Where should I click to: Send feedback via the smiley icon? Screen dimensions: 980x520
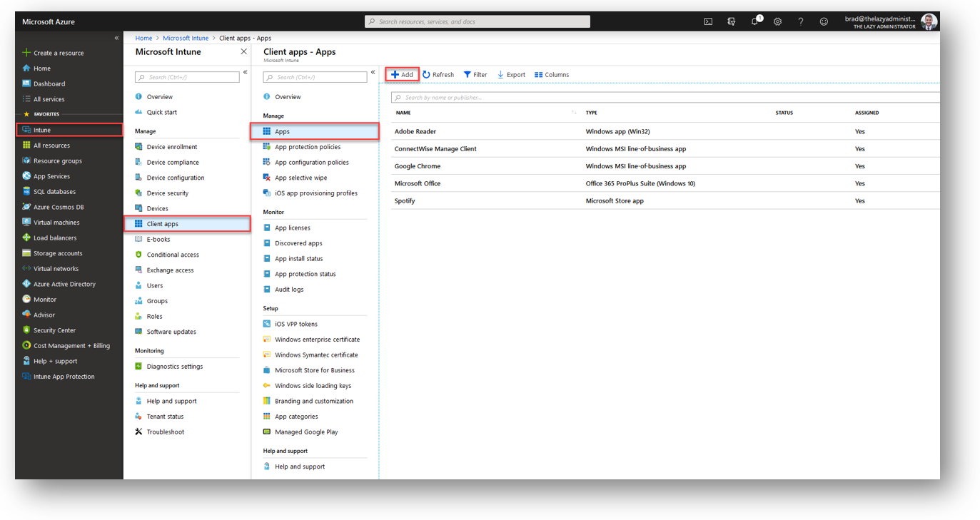[x=824, y=21]
